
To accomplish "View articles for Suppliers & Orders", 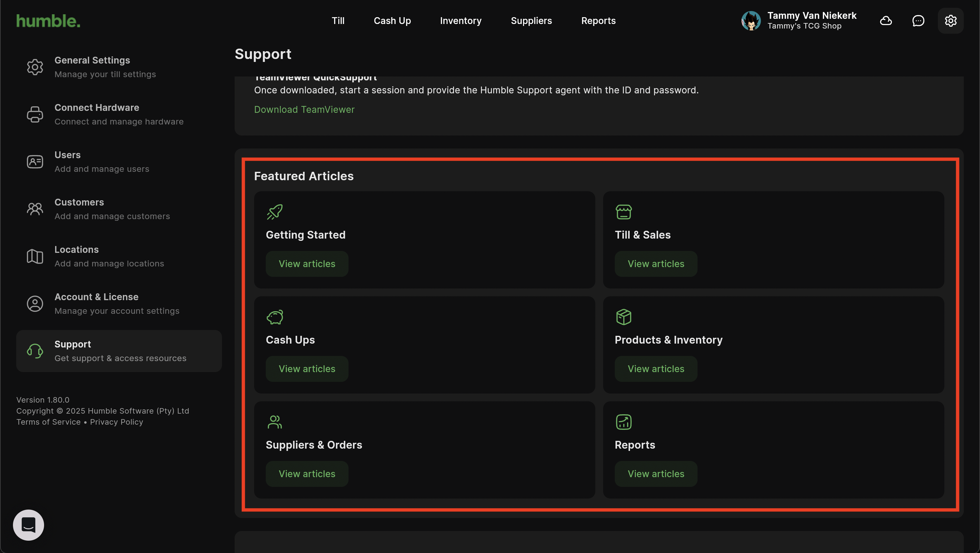I will [x=307, y=474].
